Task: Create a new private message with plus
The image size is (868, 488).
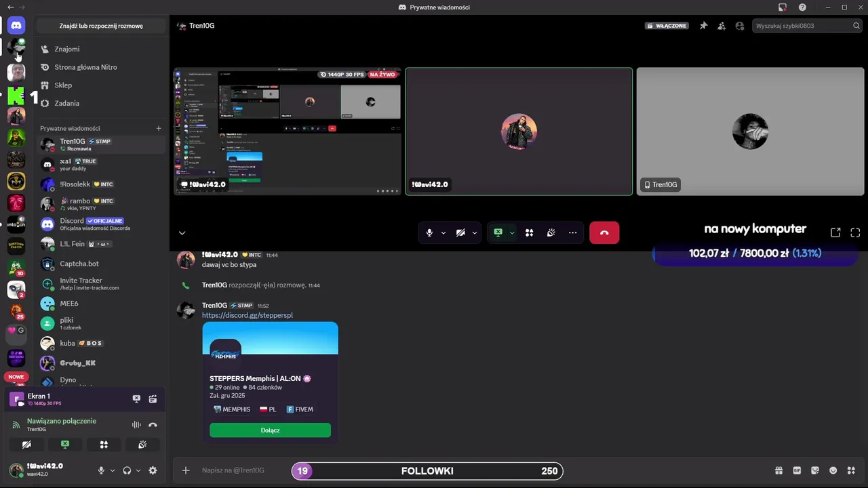Action: pos(159,128)
